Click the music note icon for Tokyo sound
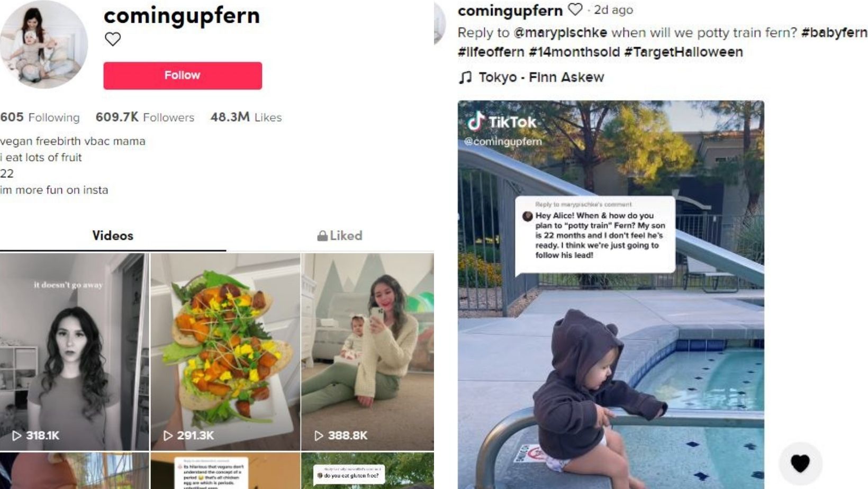Screen dimensions: 868x489 click(x=465, y=77)
